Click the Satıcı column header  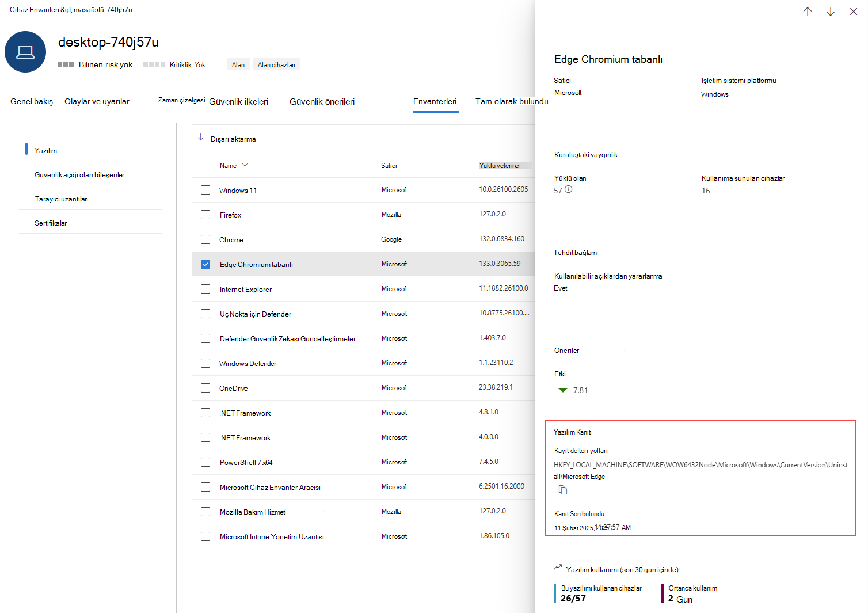pyautogui.click(x=389, y=166)
